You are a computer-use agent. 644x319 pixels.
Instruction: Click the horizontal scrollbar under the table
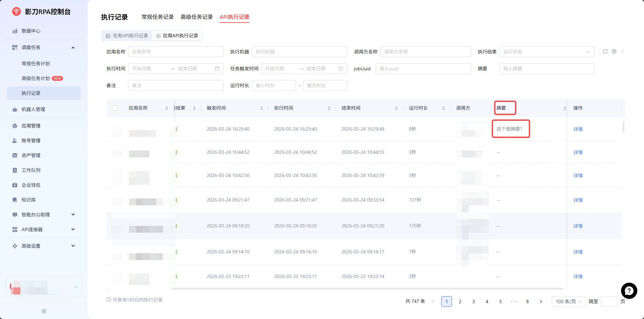point(367,289)
